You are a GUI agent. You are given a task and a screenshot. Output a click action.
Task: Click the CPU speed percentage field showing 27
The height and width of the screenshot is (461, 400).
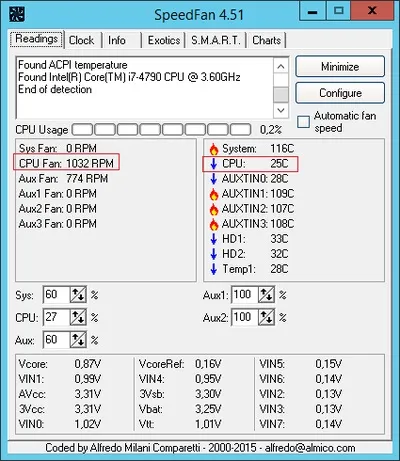56,317
